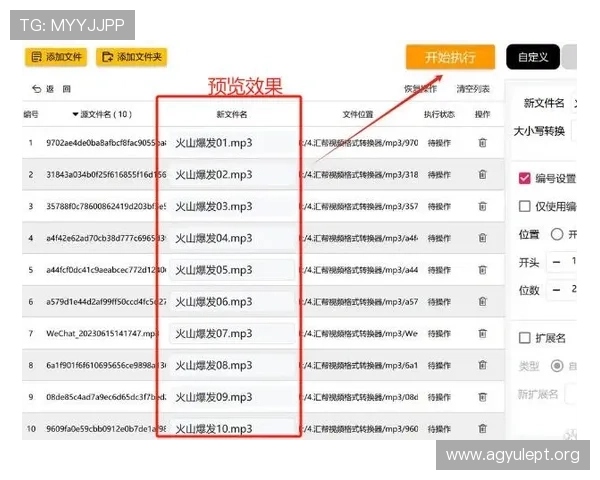Select the 类型 radio option
Screen dimensions: 600x480
[557, 366]
